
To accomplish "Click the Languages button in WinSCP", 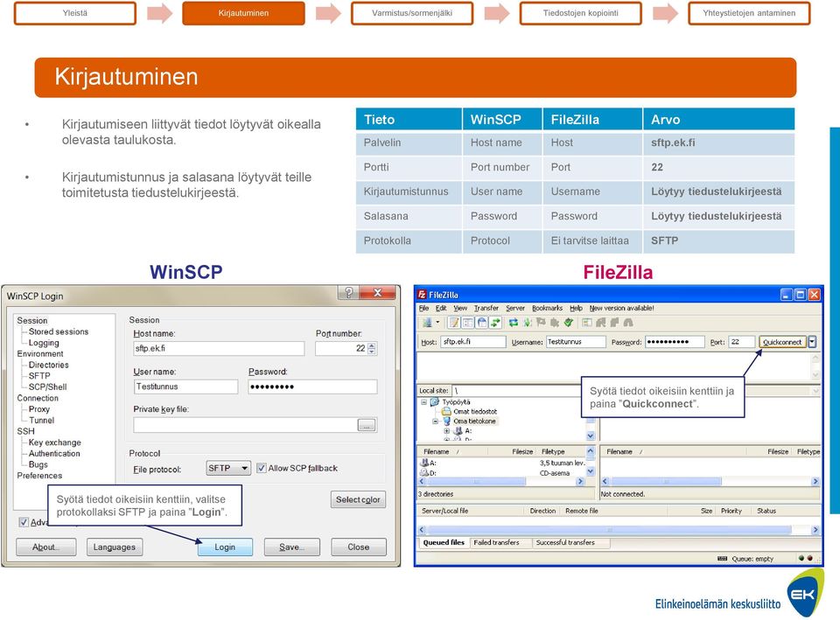I will click(115, 547).
